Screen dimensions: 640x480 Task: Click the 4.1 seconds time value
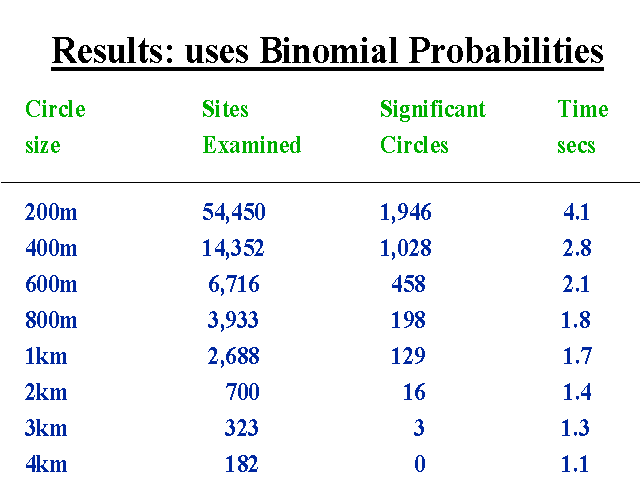pyautogui.click(x=576, y=212)
